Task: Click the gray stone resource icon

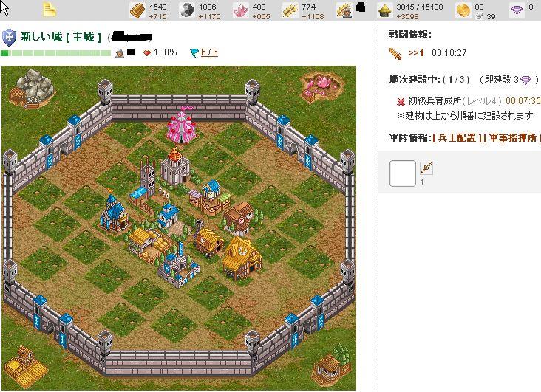Action: (x=187, y=10)
